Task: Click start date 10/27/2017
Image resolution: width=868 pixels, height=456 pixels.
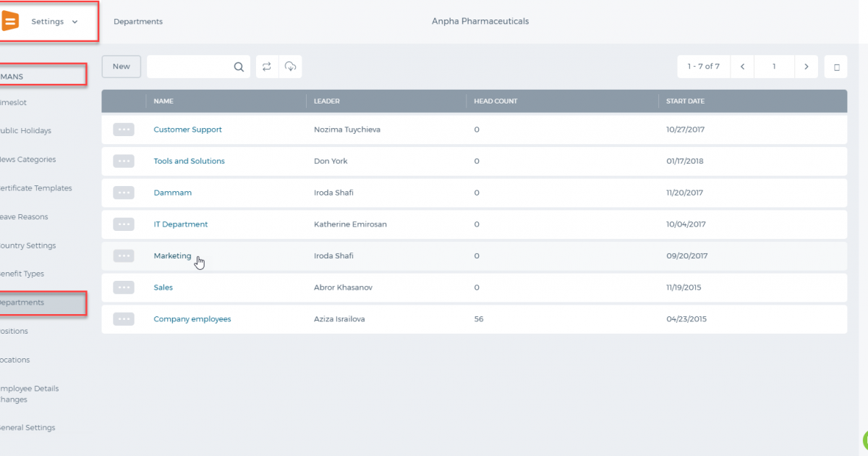Action: pyautogui.click(x=685, y=130)
